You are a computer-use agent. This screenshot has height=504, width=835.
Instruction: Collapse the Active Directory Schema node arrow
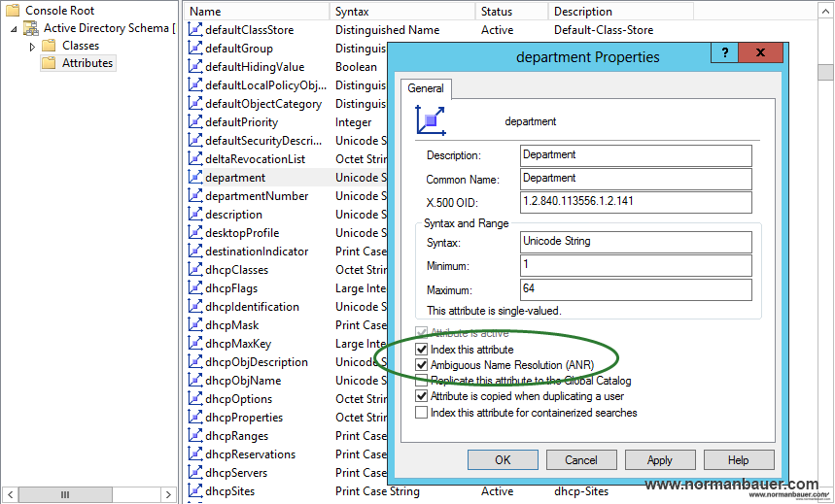[x=14, y=29]
